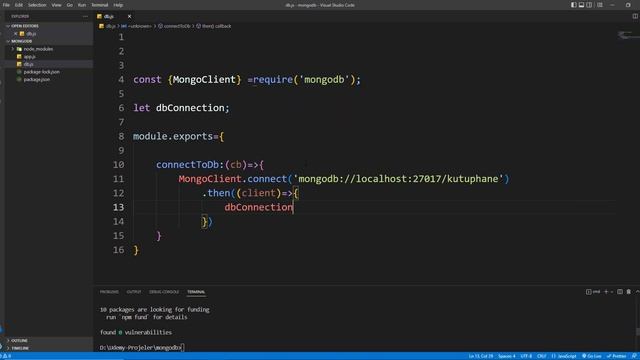This screenshot has height=360, width=640.
Task: Toggle bottom panel layout icon in title bar
Action: (581, 5)
